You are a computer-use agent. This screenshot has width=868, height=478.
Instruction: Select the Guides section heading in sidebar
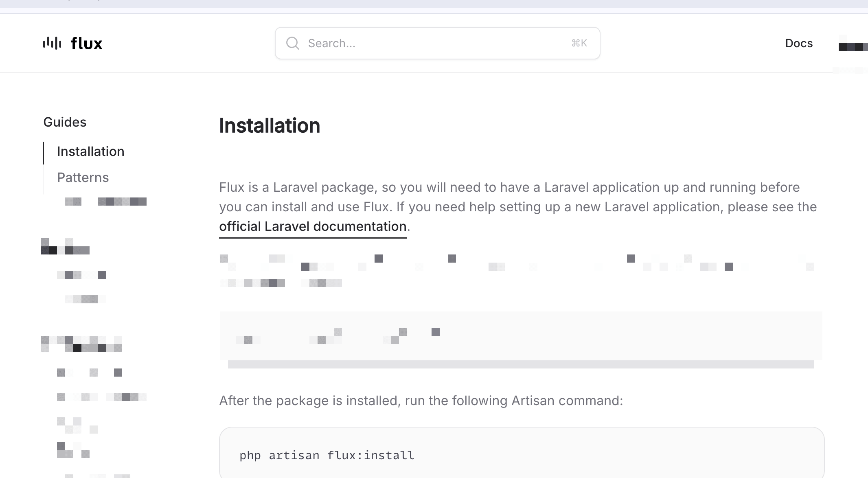pyautogui.click(x=65, y=122)
